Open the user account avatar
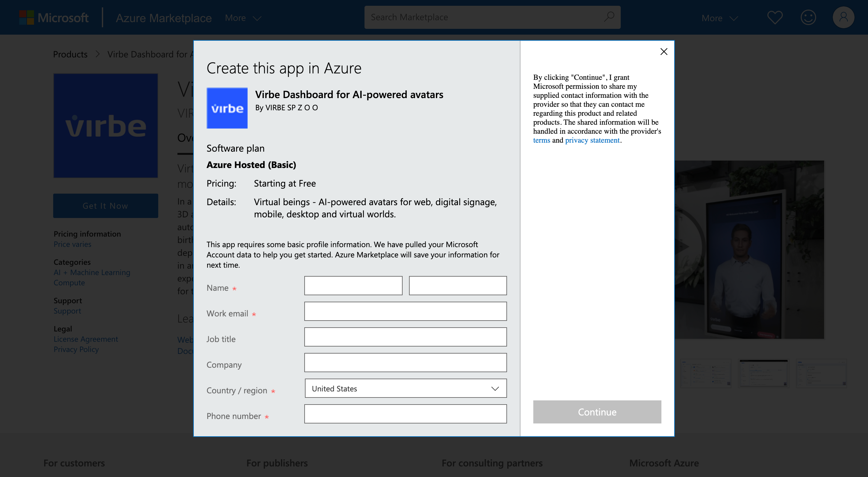The height and width of the screenshot is (477, 868). point(843,18)
